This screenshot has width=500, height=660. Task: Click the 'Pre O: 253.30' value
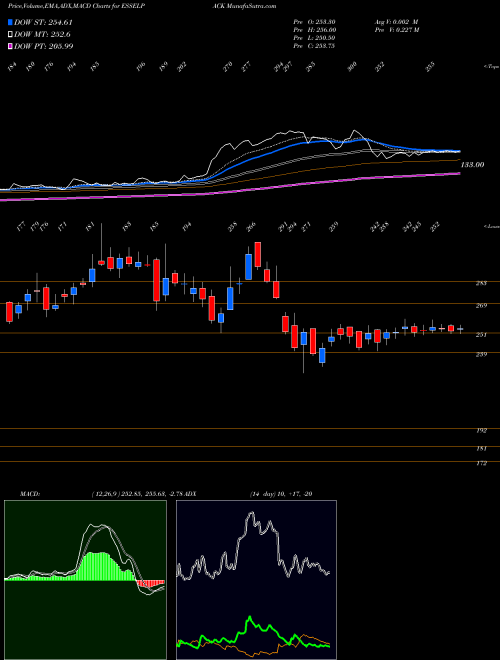click(x=314, y=22)
